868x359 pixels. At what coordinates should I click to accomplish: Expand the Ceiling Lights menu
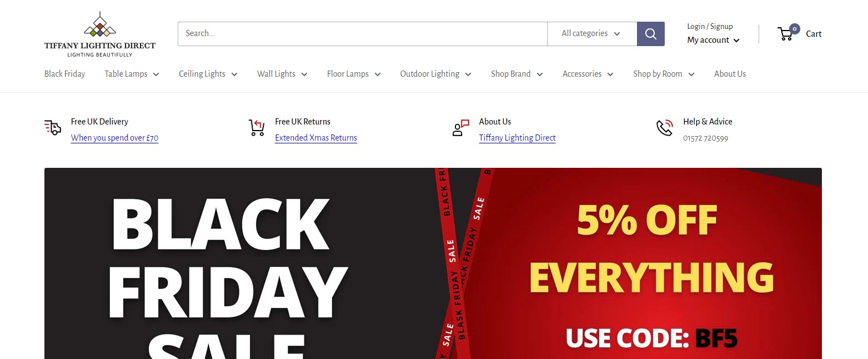[x=208, y=74]
